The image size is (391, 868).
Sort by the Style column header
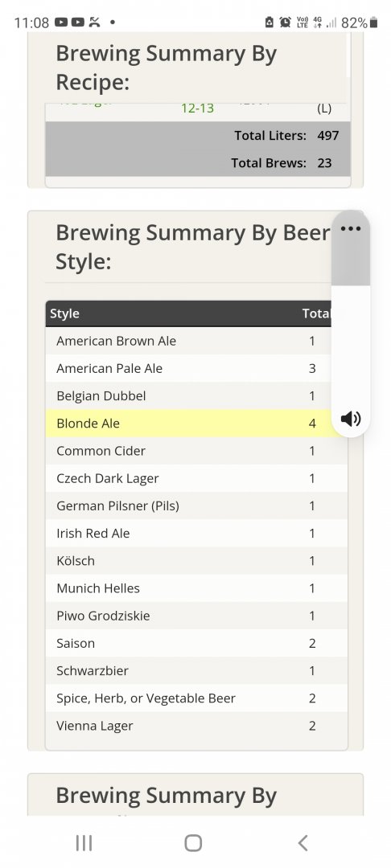65,313
